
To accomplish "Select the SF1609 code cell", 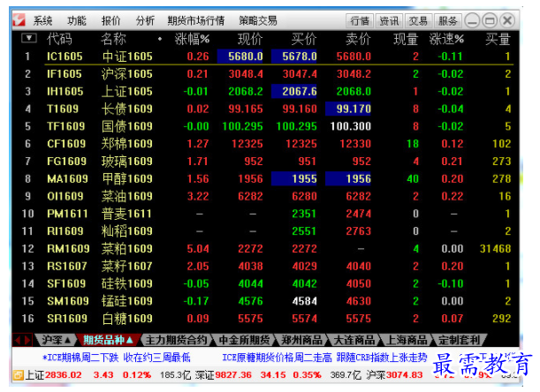I will (66, 284).
